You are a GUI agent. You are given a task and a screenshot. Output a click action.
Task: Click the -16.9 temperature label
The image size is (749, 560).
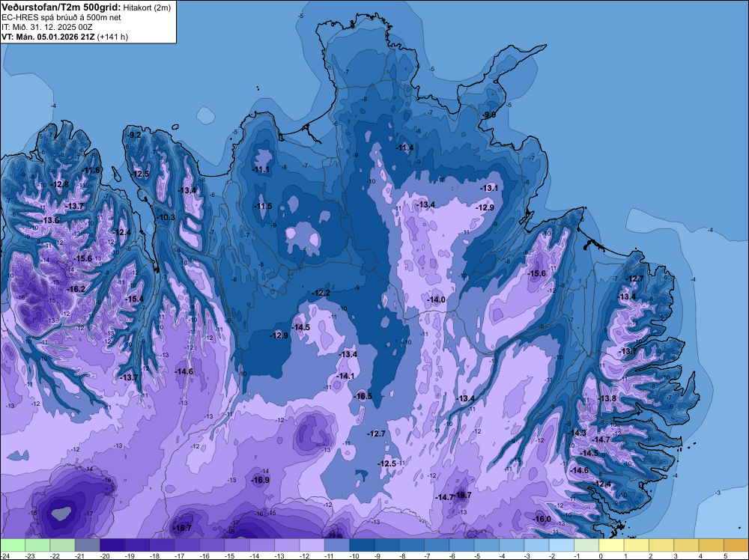(261, 481)
